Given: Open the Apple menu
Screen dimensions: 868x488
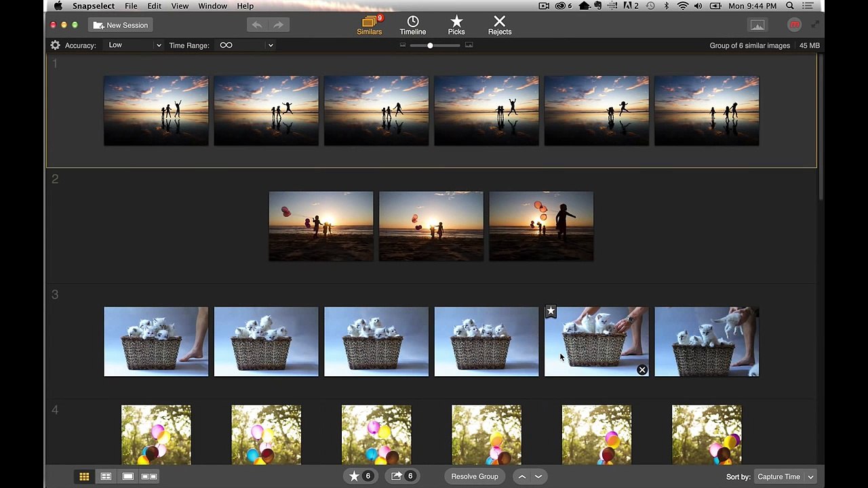Looking at the screenshot, I should click(58, 6).
